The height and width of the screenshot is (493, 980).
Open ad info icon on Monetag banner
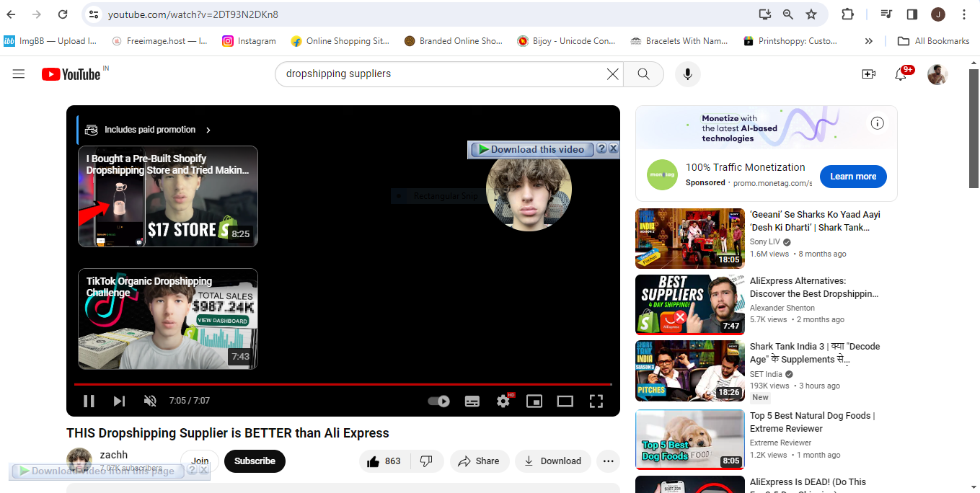[878, 123]
